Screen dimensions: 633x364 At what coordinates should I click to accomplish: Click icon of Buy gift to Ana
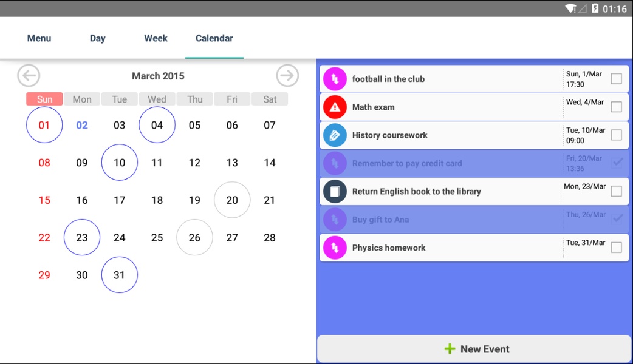[335, 220]
